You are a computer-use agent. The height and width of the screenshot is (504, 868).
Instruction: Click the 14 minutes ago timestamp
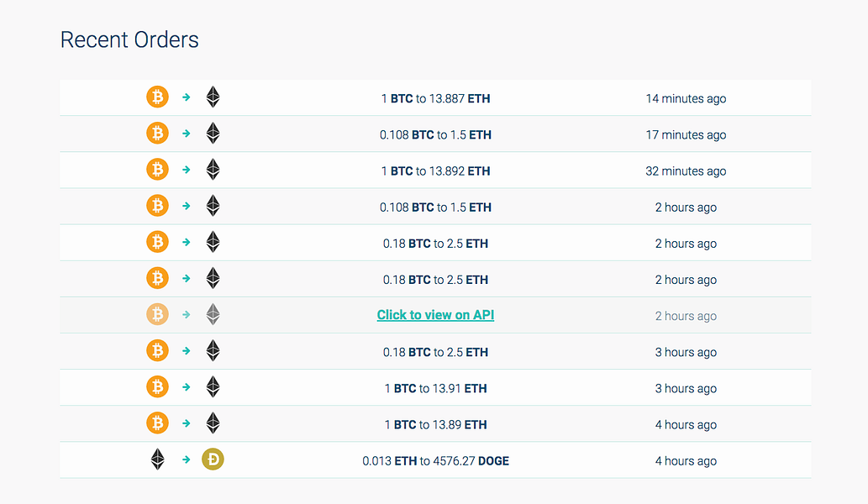click(686, 98)
